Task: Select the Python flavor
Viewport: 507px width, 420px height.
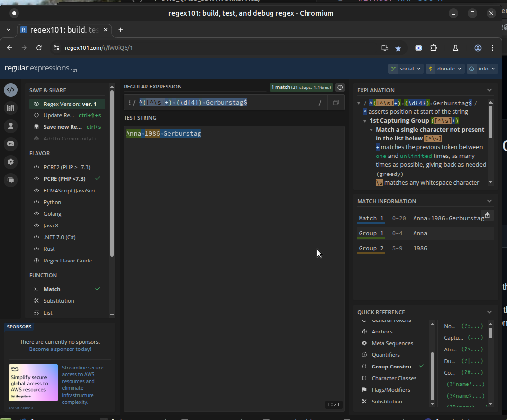Action: [53, 202]
